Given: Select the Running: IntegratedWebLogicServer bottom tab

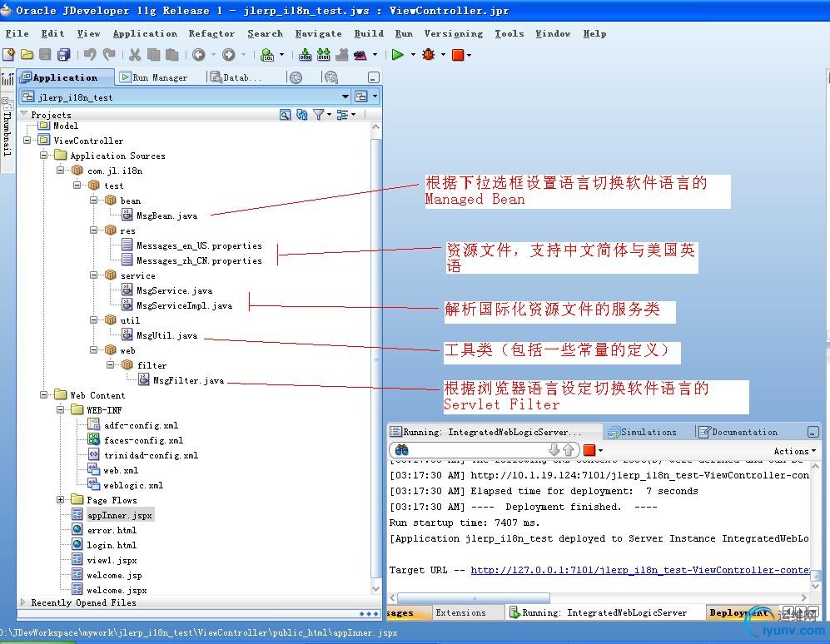Looking at the screenshot, I should pyautogui.click(x=599, y=612).
